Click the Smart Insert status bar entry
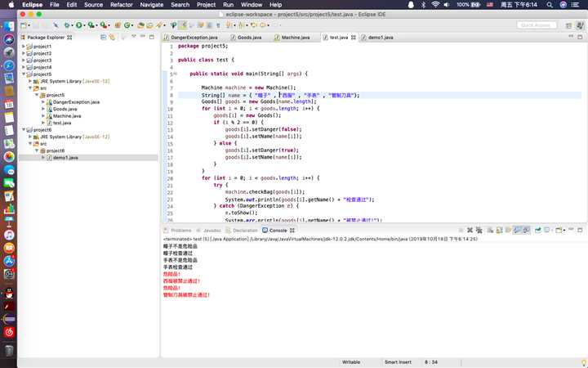 click(x=398, y=362)
